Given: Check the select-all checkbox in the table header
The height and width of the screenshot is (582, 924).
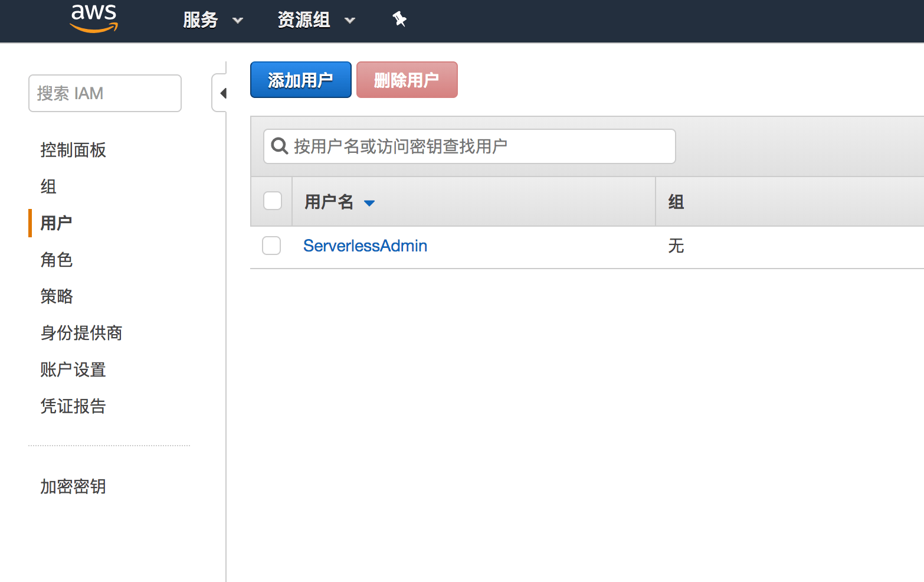Looking at the screenshot, I should [x=272, y=201].
